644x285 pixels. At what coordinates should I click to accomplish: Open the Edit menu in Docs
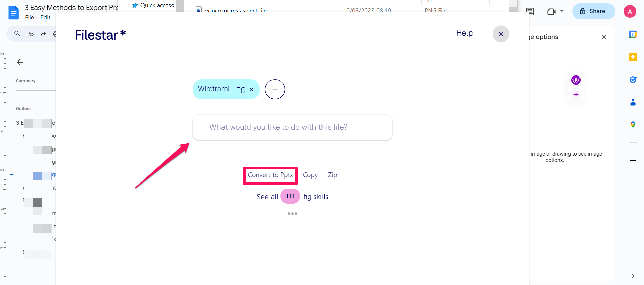click(x=45, y=17)
